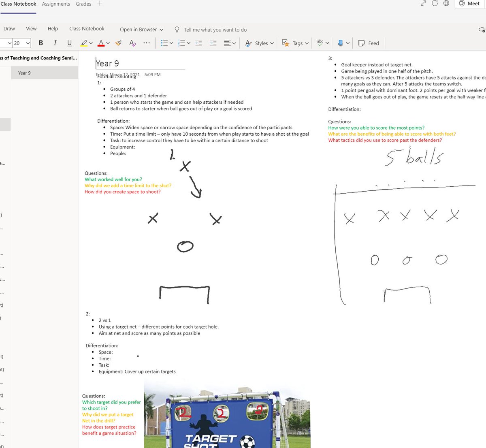This screenshot has width=486, height=448.
Task: Refresh the page with the reload icon
Action: coord(434,3)
